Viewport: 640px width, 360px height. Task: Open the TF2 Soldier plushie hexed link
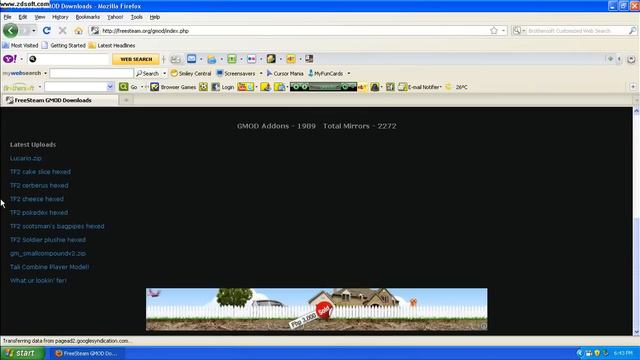point(48,240)
